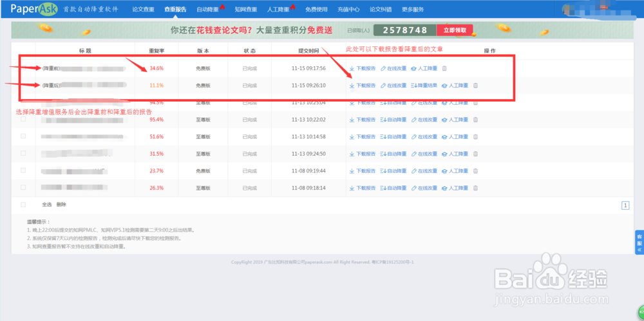Open the 客服 side tab

coord(639,243)
